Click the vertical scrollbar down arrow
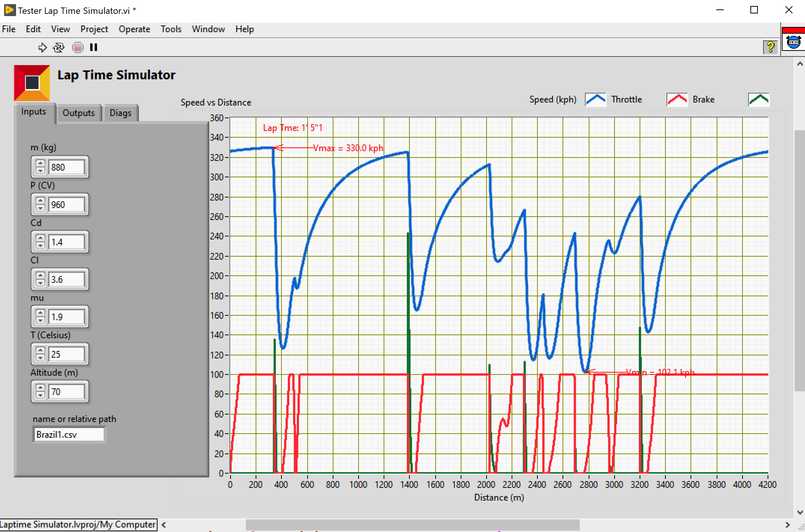Screen dimensions: 805x532 click(x=800, y=512)
